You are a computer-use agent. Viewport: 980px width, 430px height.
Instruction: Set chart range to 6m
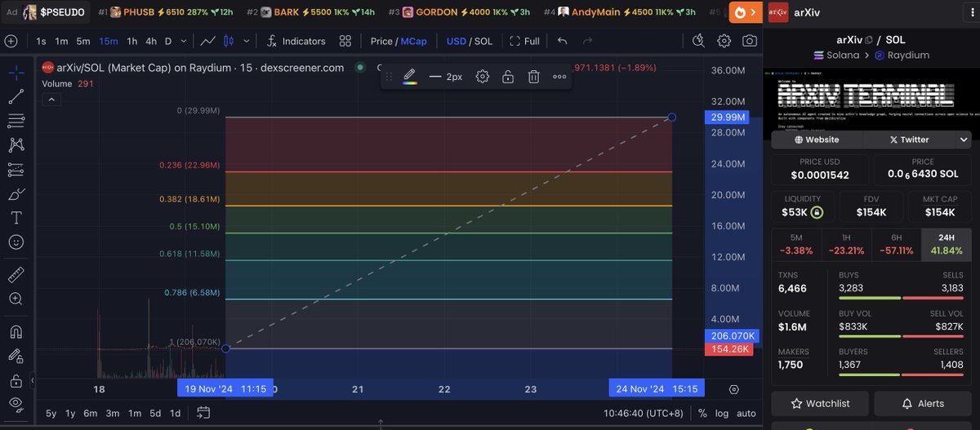pyautogui.click(x=91, y=413)
